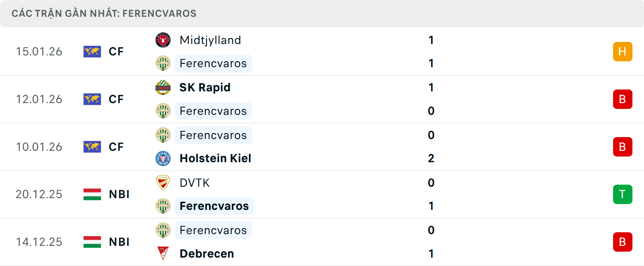Click the SK Rapid club logo

click(x=163, y=88)
